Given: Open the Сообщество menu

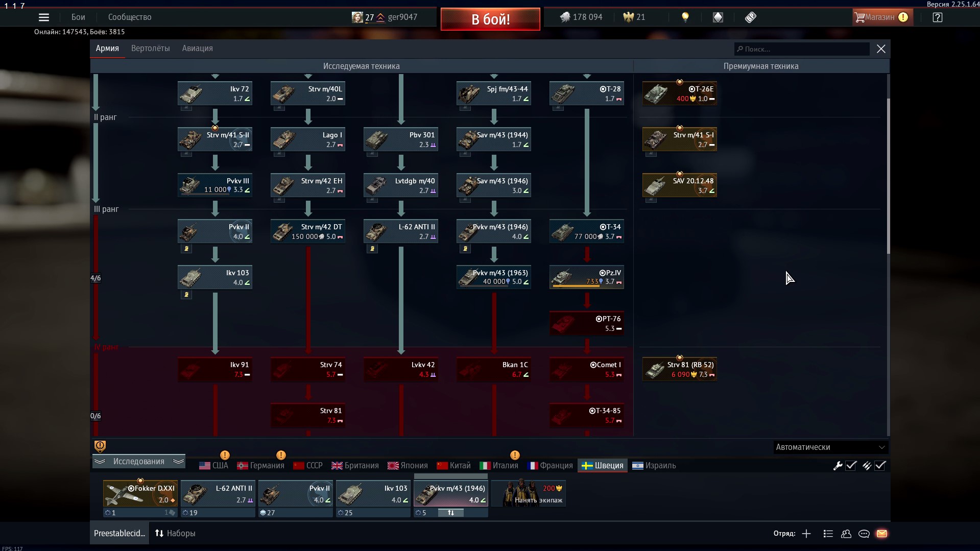Looking at the screenshot, I should [x=130, y=17].
